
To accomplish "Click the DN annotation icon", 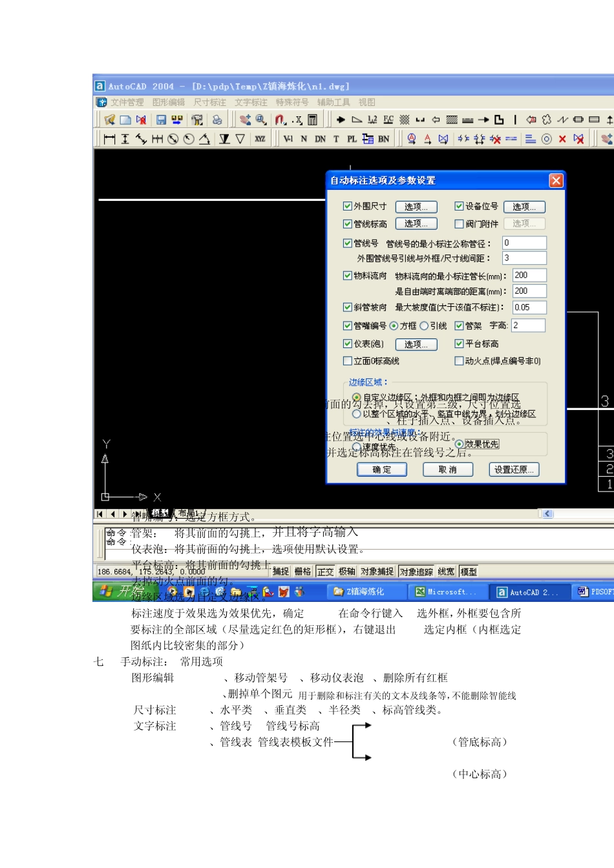I will tap(320, 139).
